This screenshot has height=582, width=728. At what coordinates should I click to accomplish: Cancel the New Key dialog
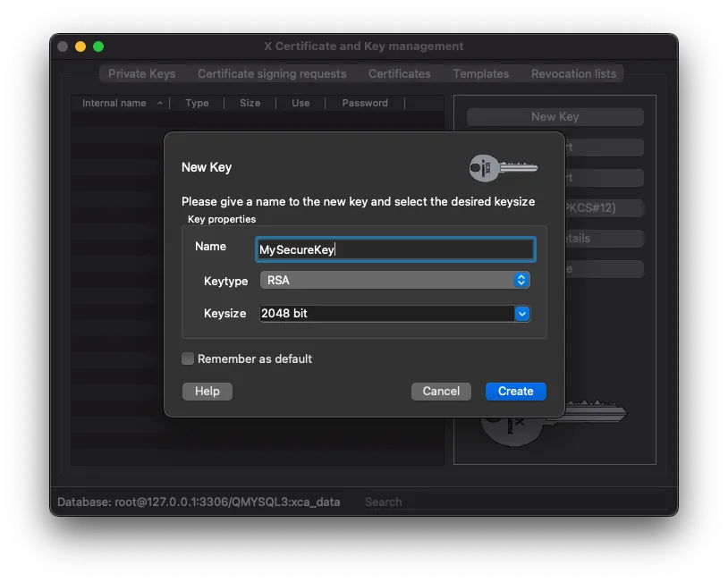tap(441, 391)
